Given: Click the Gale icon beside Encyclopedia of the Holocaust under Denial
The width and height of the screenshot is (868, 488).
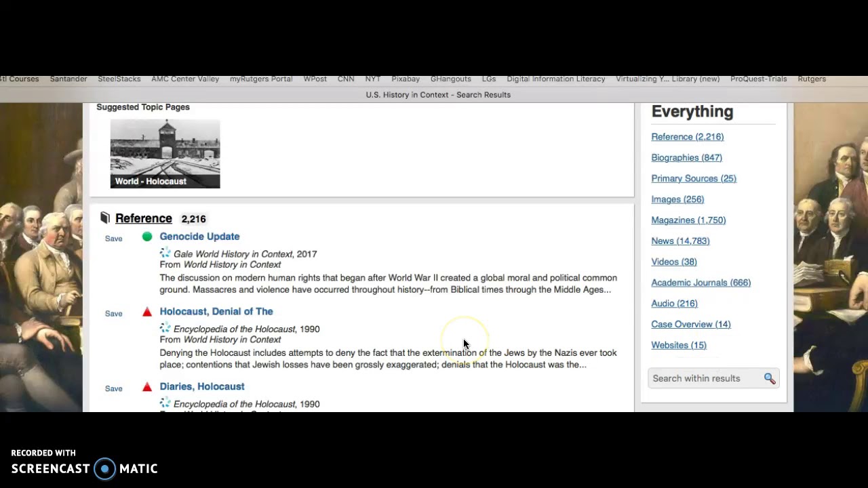Looking at the screenshot, I should (x=165, y=329).
